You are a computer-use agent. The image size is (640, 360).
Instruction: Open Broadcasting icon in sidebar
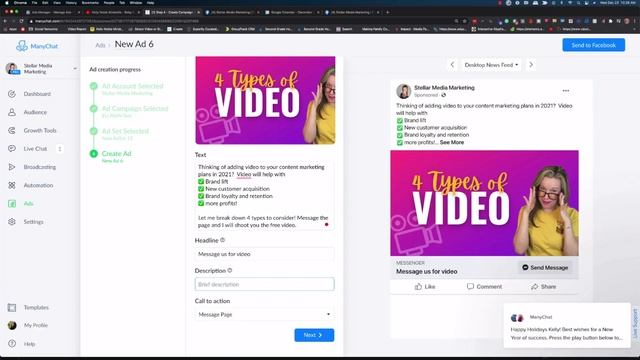pos(12,167)
